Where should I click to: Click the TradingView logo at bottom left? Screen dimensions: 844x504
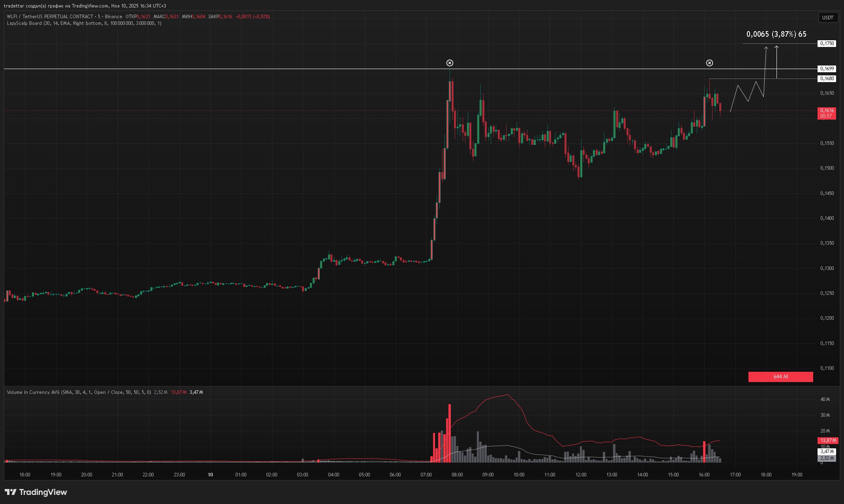click(x=36, y=492)
